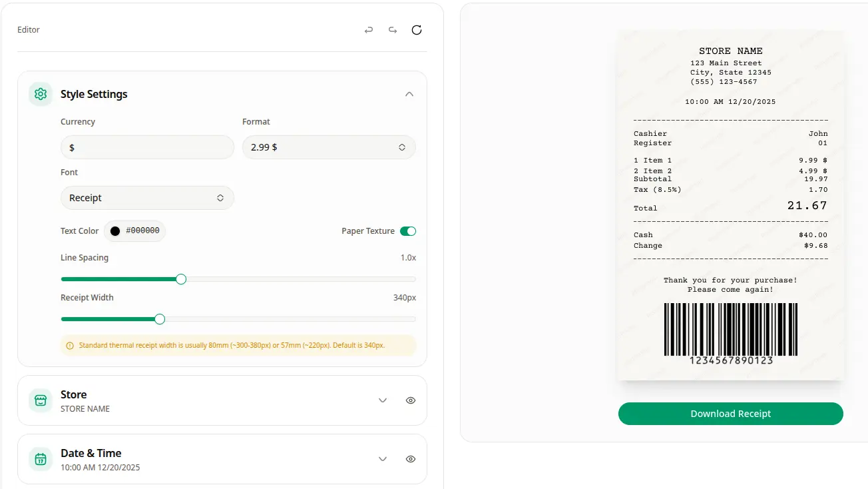Expand the Date & Time section
Viewport: 868px width, 489px height.
tap(383, 458)
